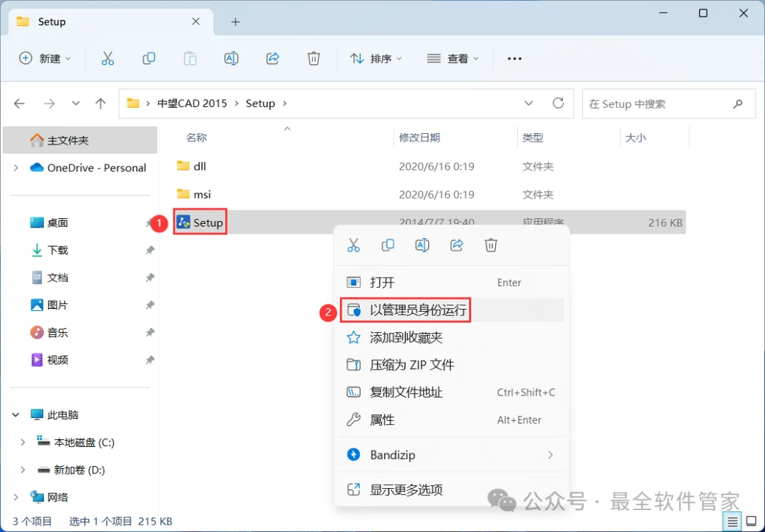This screenshot has height=532, width=765.
Task: Expand the OneDrive - Personal tree node
Action: (x=16, y=168)
